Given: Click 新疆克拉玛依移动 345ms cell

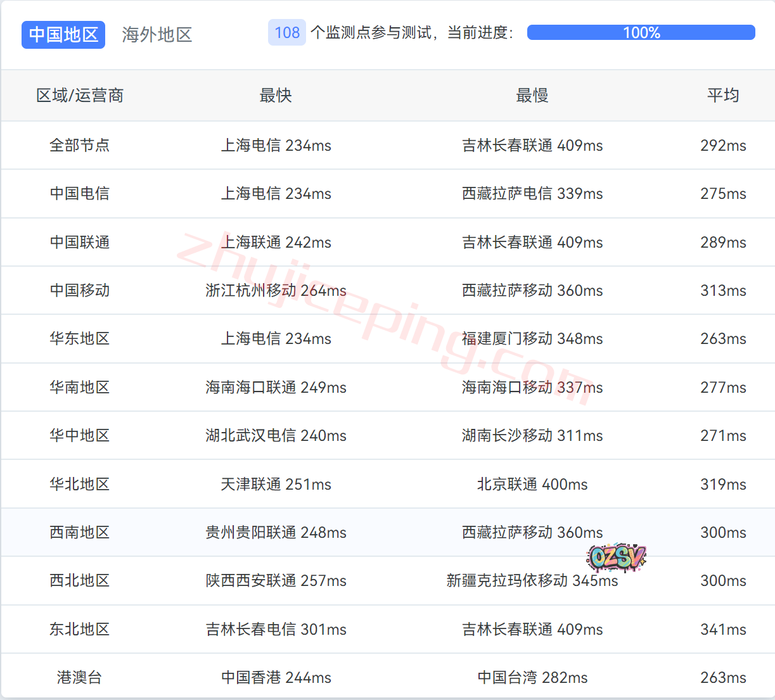Looking at the screenshot, I should (532, 581).
